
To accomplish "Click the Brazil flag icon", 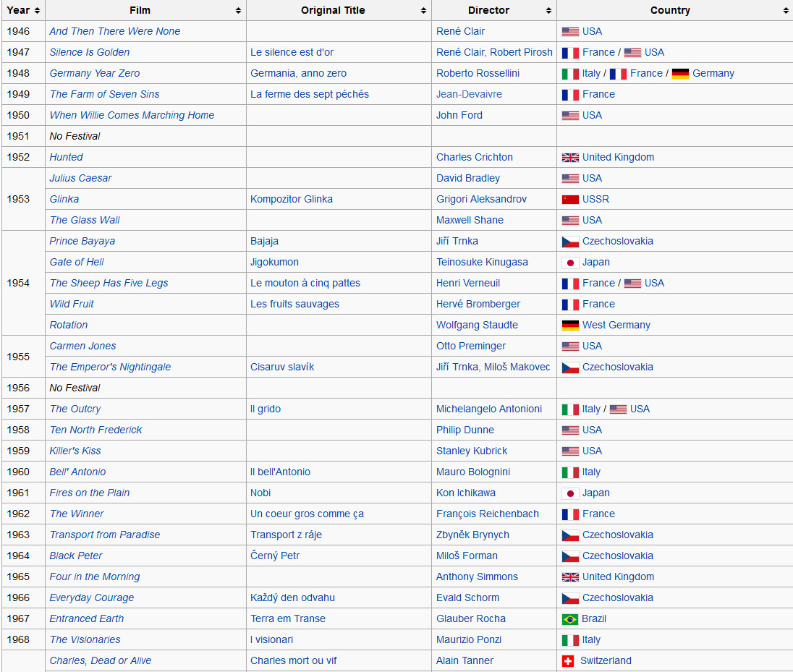I will click(570, 619).
